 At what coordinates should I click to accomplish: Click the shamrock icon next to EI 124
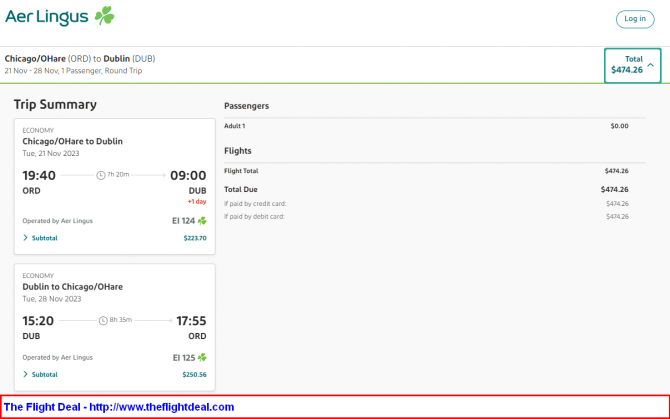pos(202,221)
